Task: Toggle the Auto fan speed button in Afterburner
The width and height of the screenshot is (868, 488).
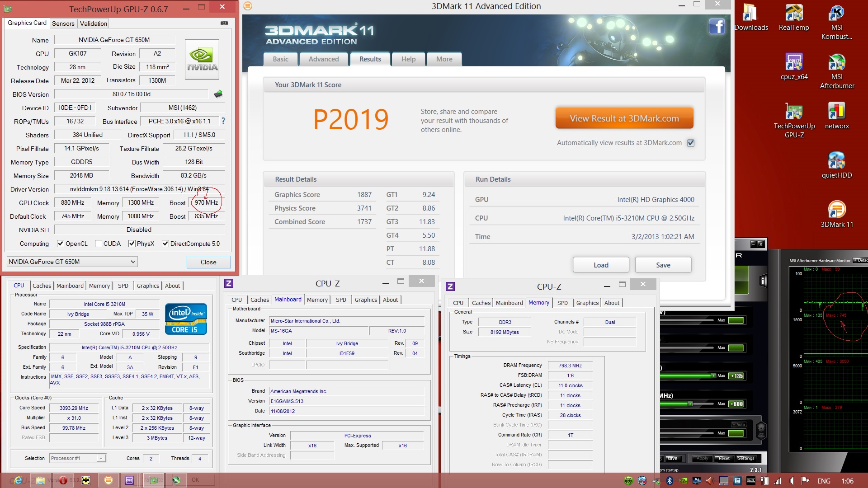Action: point(738,425)
